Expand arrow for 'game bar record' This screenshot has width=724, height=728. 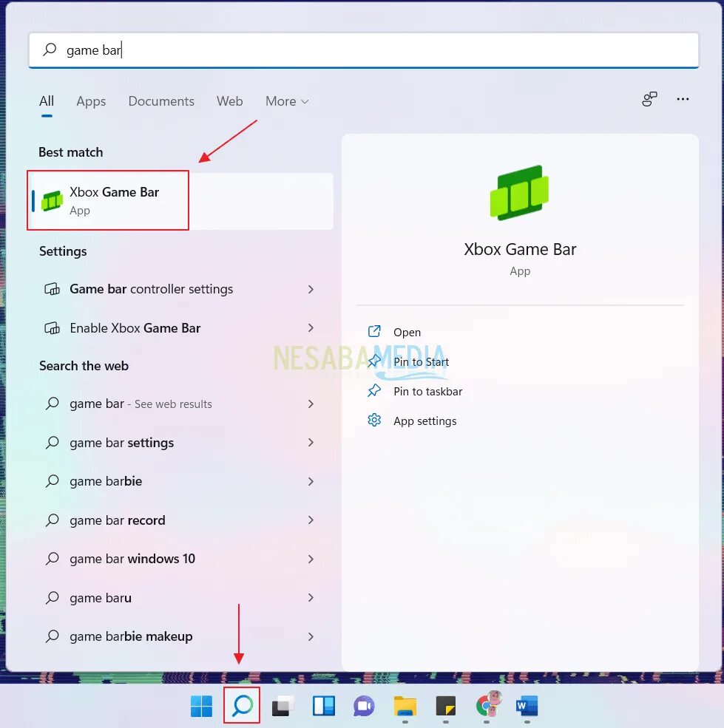311,520
